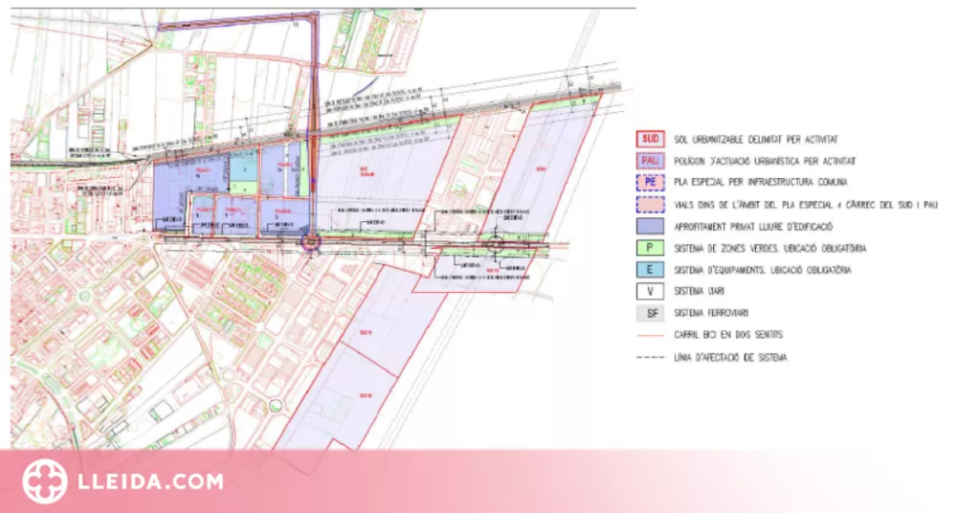Screen dimensions: 980x513
Task: Click the blue-dashed PE legend swatch
Action: point(650,183)
